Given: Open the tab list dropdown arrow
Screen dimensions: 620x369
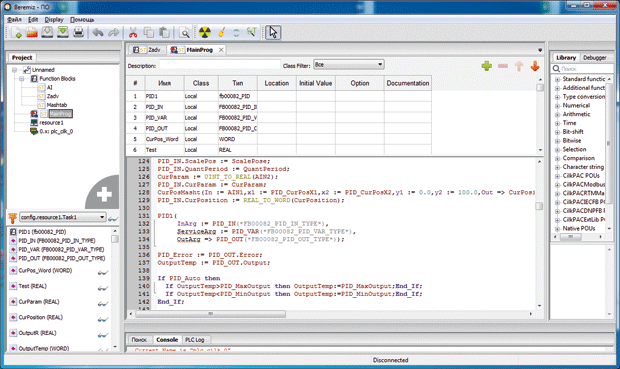Looking at the screenshot, I should pyautogui.click(x=540, y=50).
